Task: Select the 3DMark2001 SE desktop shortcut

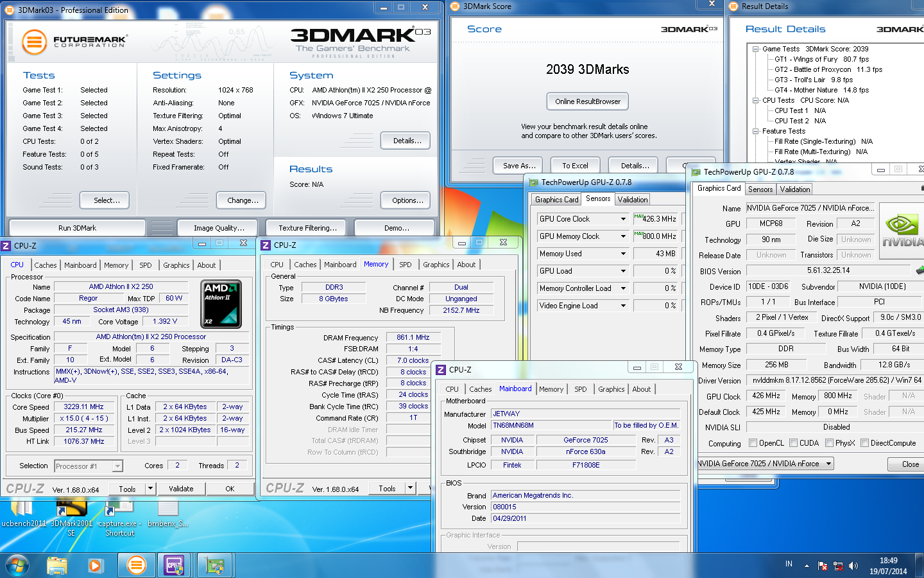Action: [x=71, y=519]
